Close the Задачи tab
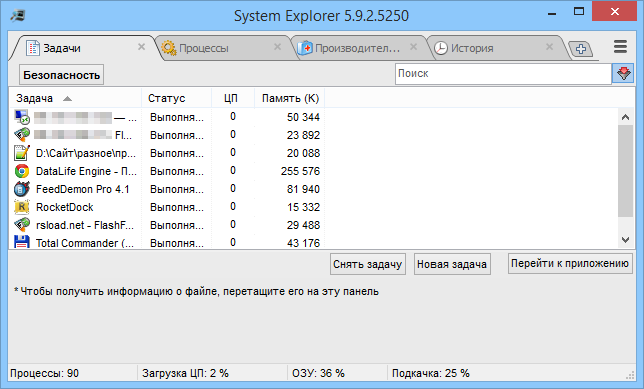Image resolution: width=644 pixels, height=389 pixels. tap(141, 47)
